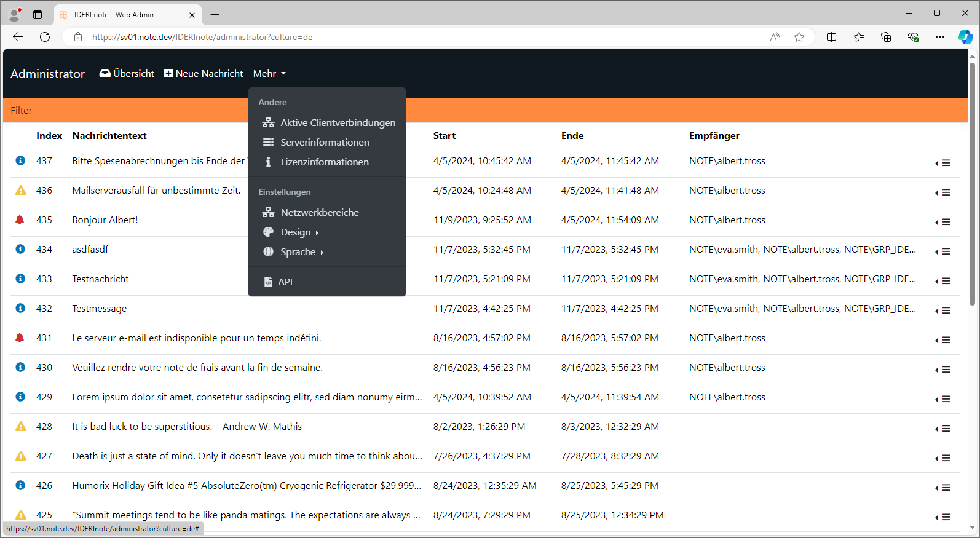Open browser Settings and more menu
980x538 pixels.
click(x=940, y=37)
